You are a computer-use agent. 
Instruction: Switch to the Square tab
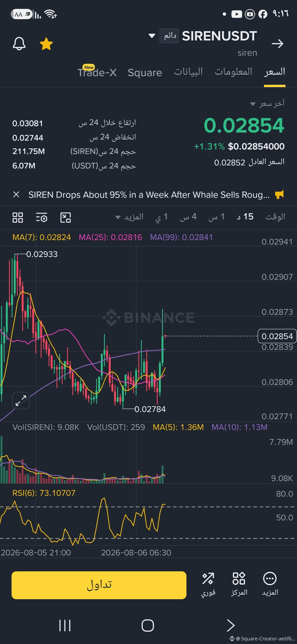click(x=145, y=72)
